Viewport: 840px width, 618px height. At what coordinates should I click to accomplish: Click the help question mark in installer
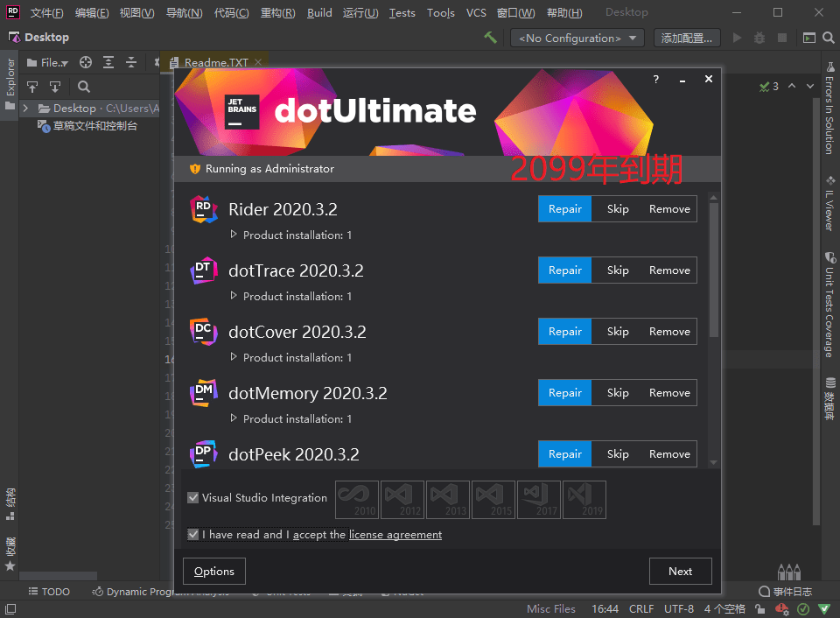[x=656, y=80]
